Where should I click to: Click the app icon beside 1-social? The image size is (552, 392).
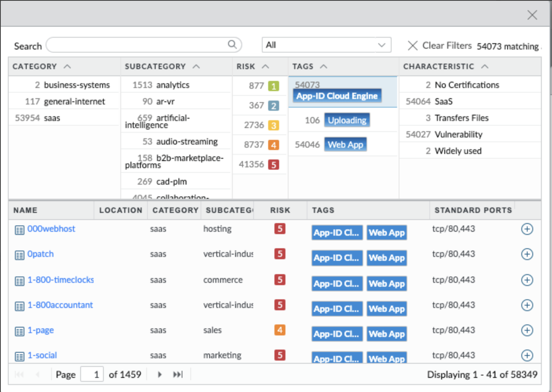pos(19,357)
